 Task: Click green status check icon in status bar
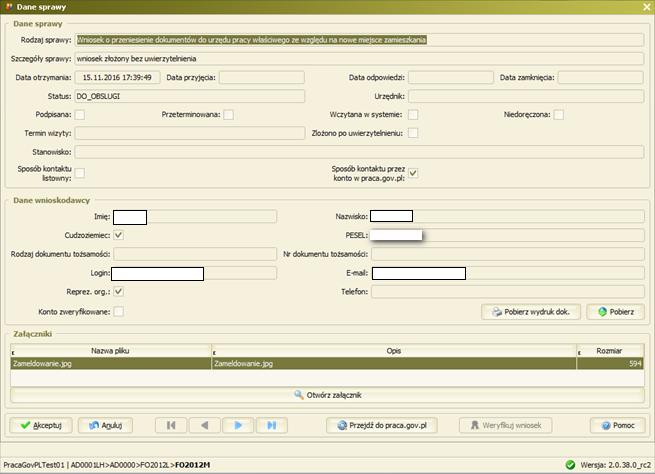[x=570, y=465]
